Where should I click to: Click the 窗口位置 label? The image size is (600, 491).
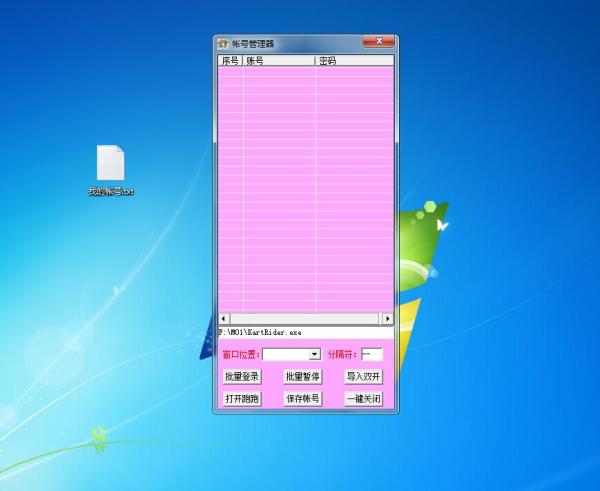point(241,355)
